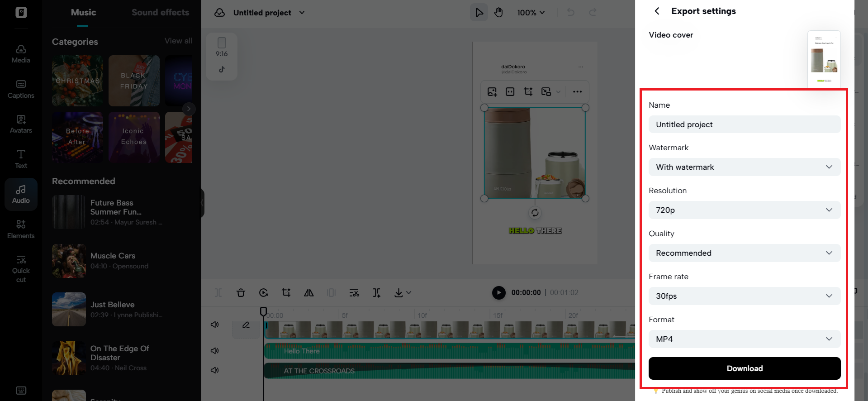This screenshot has width=868, height=401.
Task: Select the Future Bass Summer Fun track
Action: pos(122,212)
